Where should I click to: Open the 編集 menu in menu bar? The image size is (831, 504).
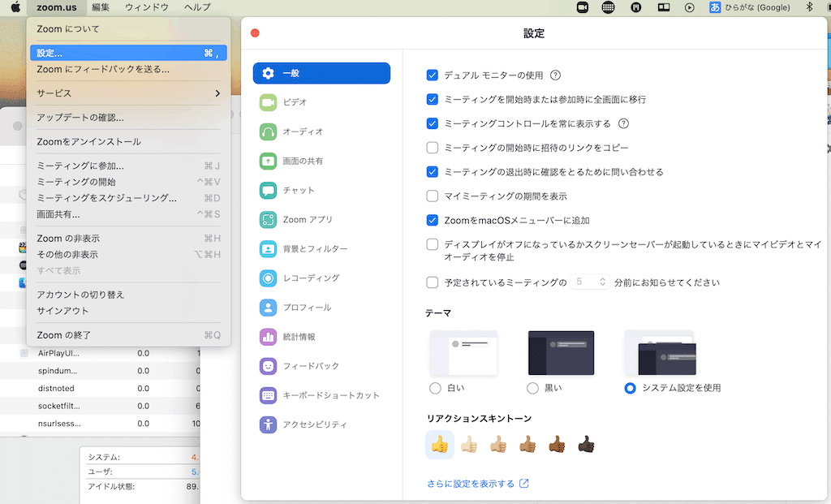(x=101, y=7)
